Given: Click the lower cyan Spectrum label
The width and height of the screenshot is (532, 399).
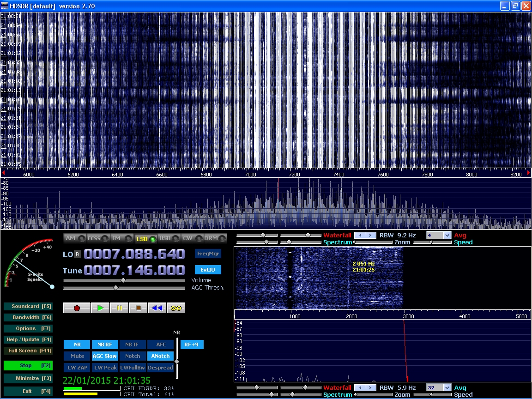Looking at the screenshot, I should pos(338,394).
